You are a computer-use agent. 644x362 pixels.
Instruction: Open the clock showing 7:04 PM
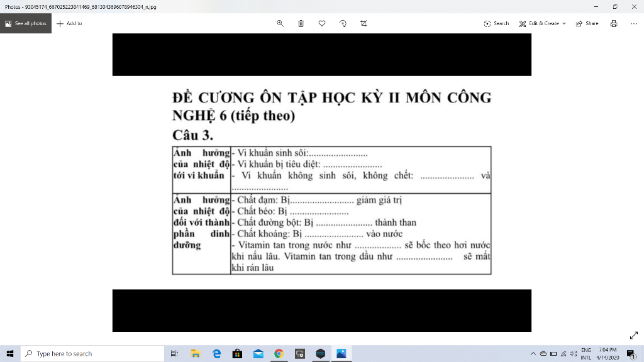608,353
